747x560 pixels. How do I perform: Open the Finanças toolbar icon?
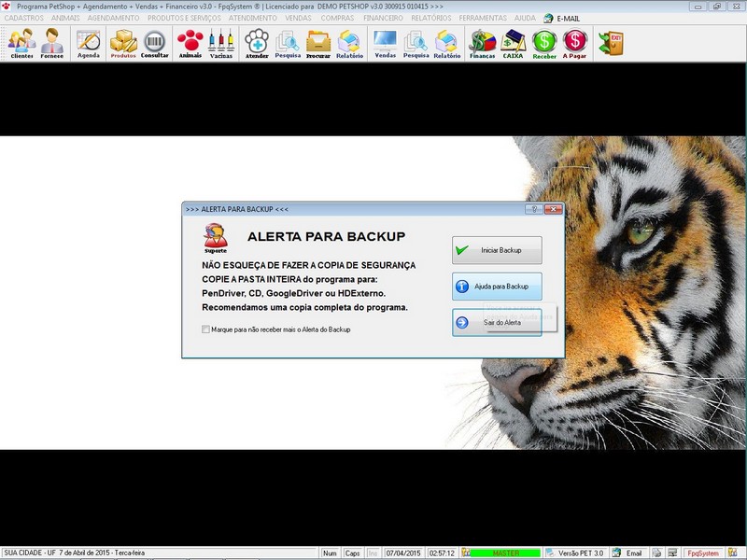[x=482, y=43]
